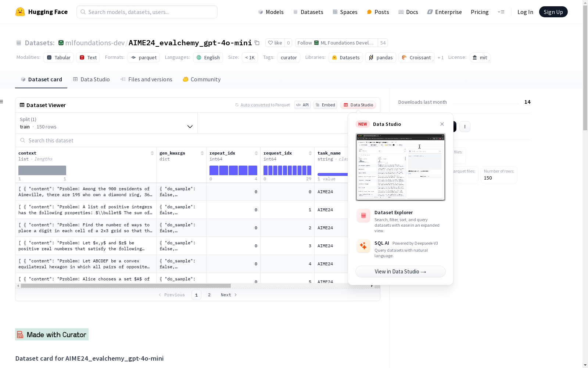Sort the context column
This screenshot has height=368, width=588.
(x=152, y=153)
